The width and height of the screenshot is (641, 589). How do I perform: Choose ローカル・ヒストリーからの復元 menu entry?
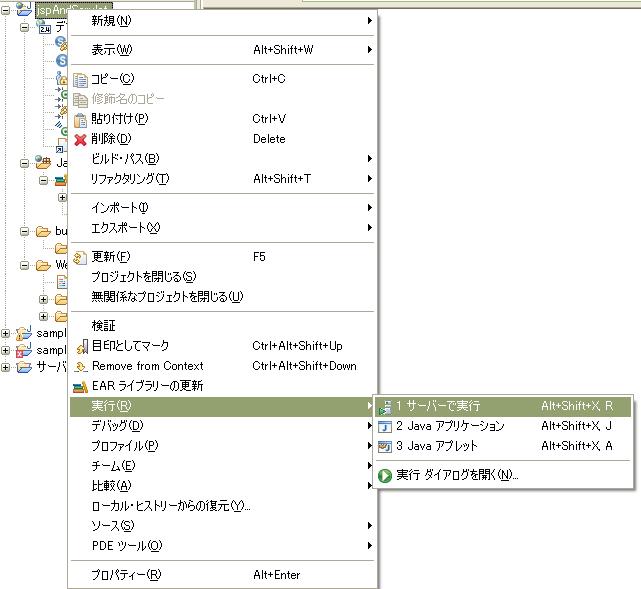click(170, 506)
